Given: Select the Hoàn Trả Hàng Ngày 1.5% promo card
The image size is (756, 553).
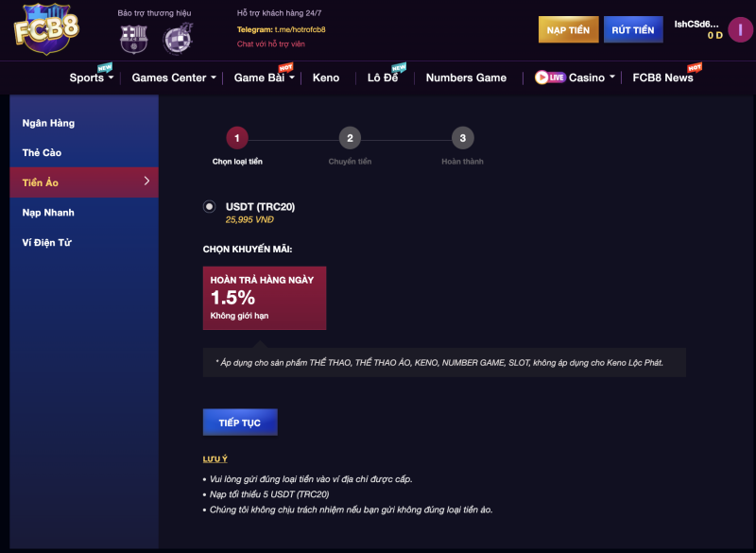Looking at the screenshot, I should pyautogui.click(x=265, y=298).
